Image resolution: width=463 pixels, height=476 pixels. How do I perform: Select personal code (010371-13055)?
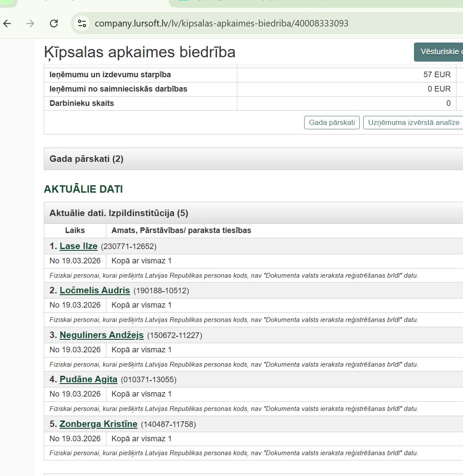(x=148, y=380)
